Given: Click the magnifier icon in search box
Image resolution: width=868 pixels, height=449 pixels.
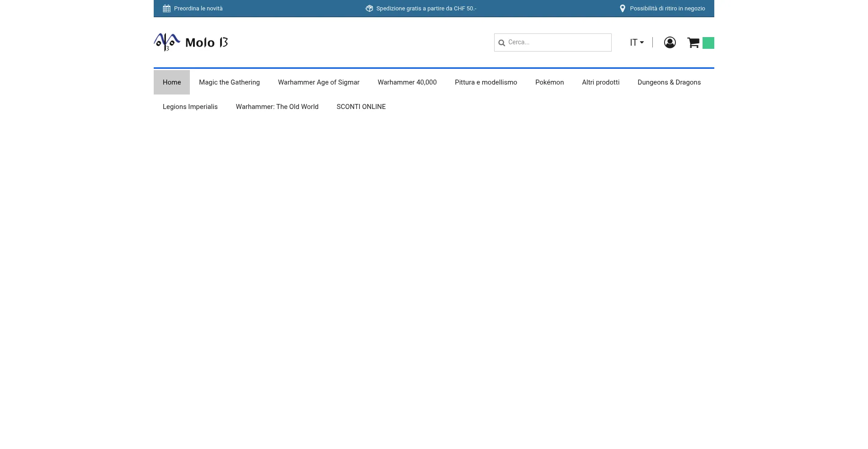Looking at the screenshot, I should 501,43.
